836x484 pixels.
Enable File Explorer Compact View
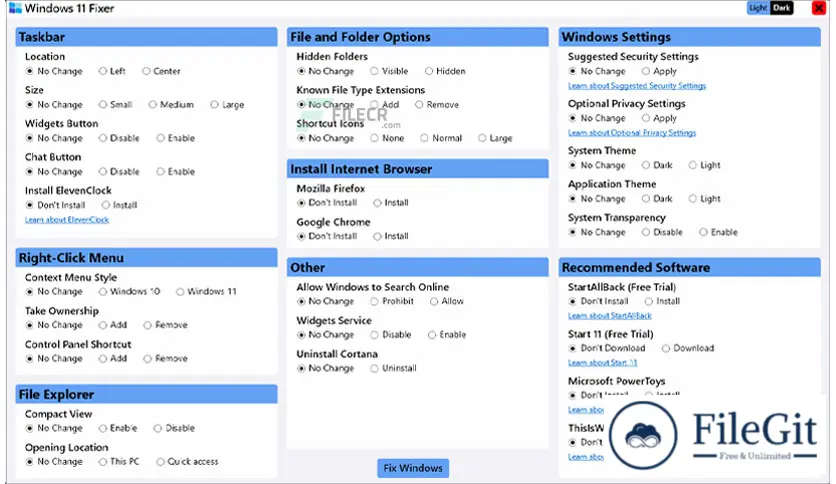tap(118, 429)
